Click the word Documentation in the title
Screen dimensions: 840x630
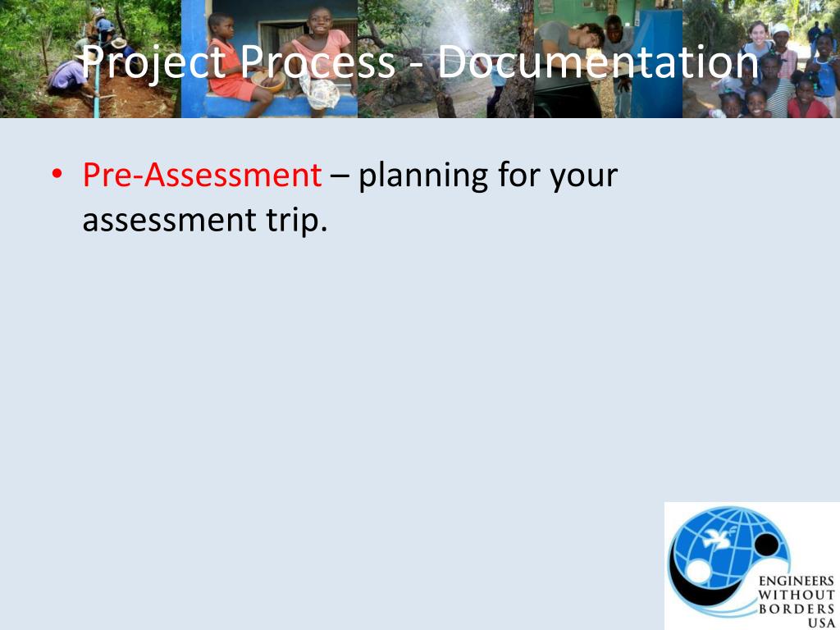click(x=598, y=62)
